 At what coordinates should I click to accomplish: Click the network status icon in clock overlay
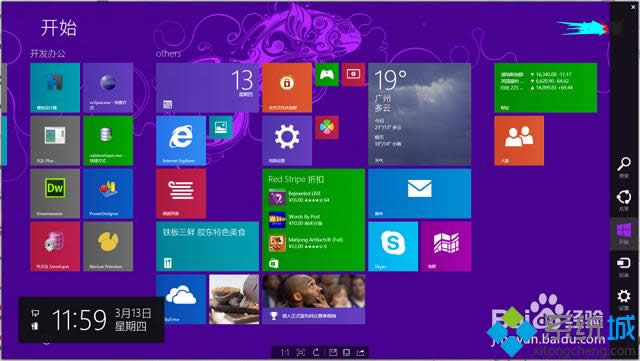pyautogui.click(x=35, y=313)
